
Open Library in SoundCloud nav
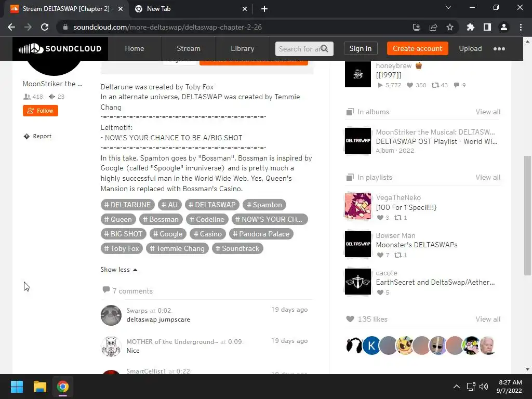(242, 48)
